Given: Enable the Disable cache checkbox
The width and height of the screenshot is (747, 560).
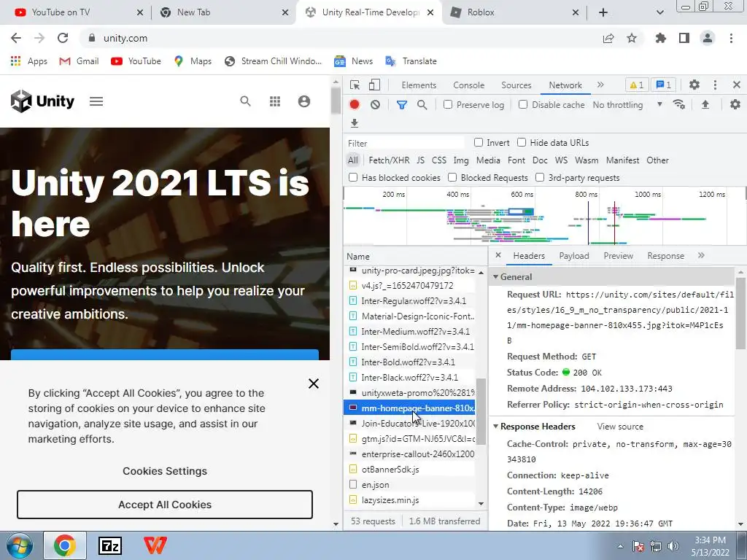Looking at the screenshot, I should tap(523, 104).
